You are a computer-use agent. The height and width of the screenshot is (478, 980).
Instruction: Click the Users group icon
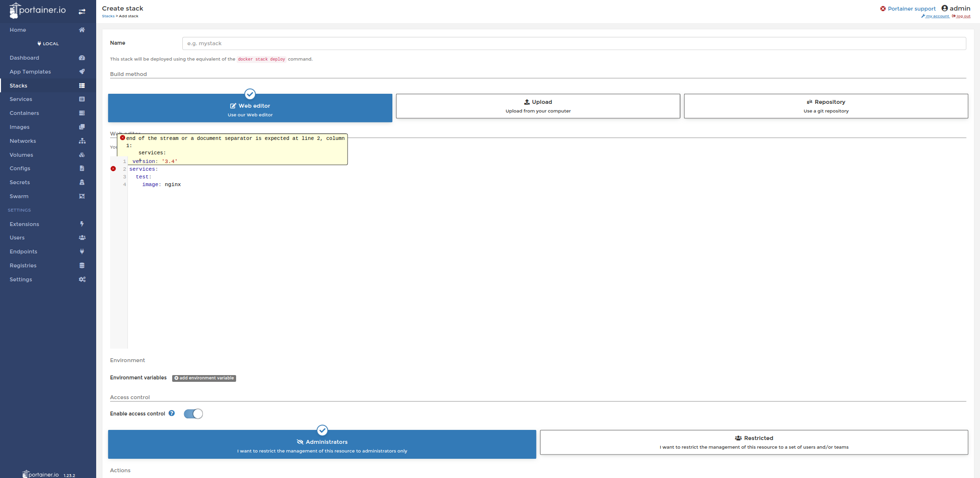[x=82, y=238]
